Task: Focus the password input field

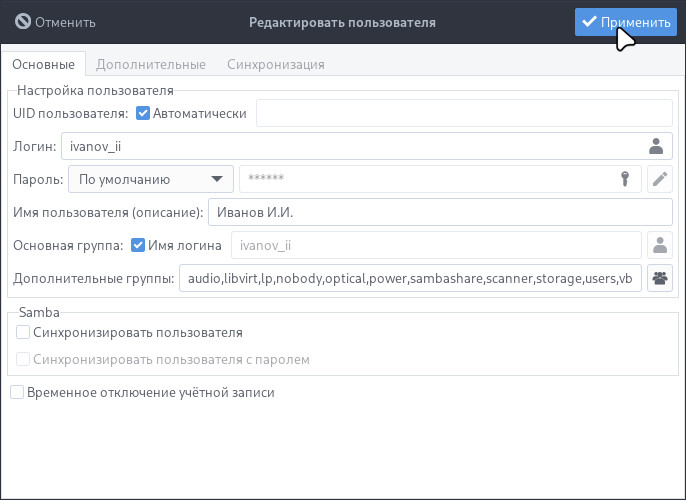Action: coord(440,179)
